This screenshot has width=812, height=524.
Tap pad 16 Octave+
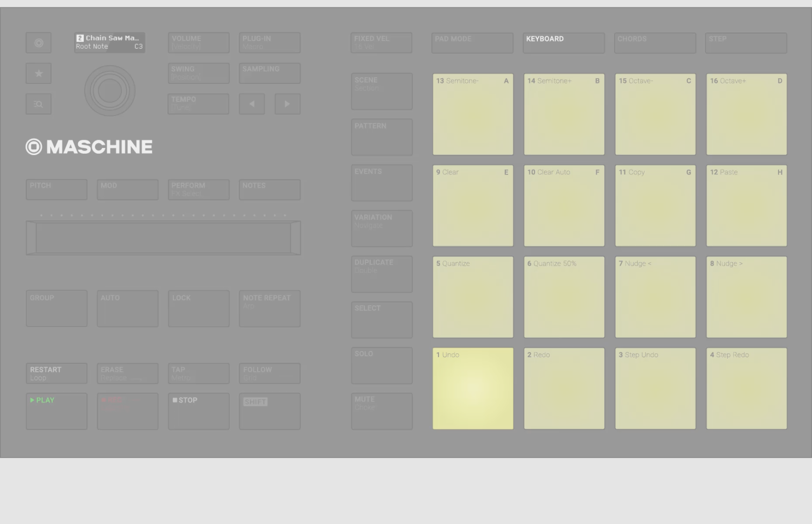pyautogui.click(x=747, y=114)
